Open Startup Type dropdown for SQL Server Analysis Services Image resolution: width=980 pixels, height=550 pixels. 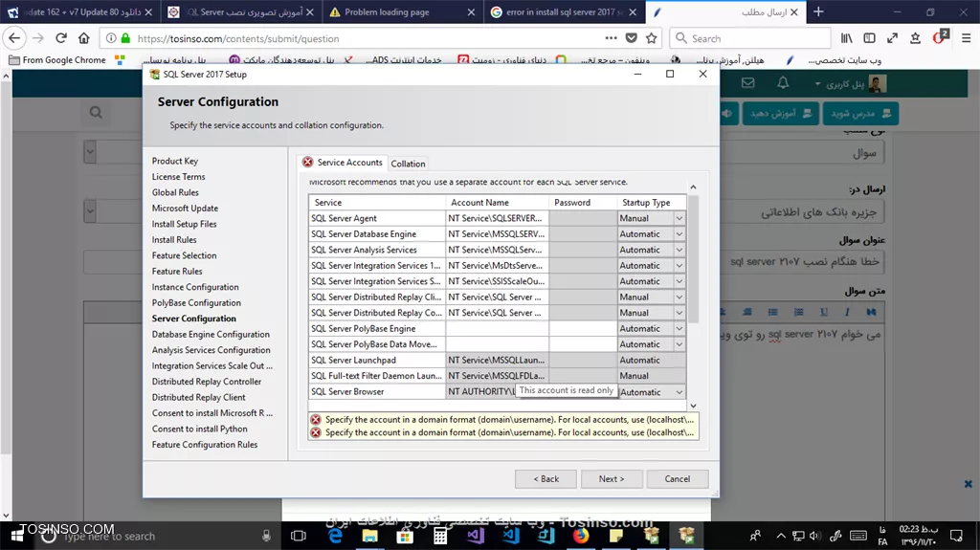point(679,250)
